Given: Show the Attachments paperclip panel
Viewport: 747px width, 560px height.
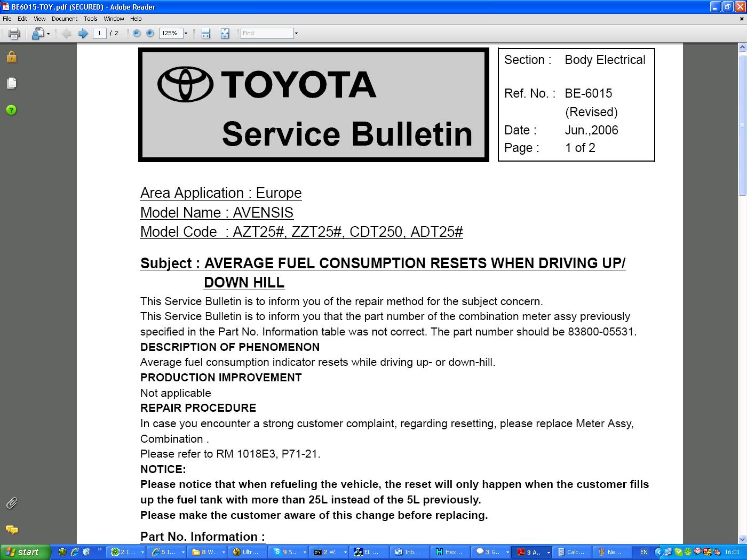Looking at the screenshot, I should click(11, 503).
